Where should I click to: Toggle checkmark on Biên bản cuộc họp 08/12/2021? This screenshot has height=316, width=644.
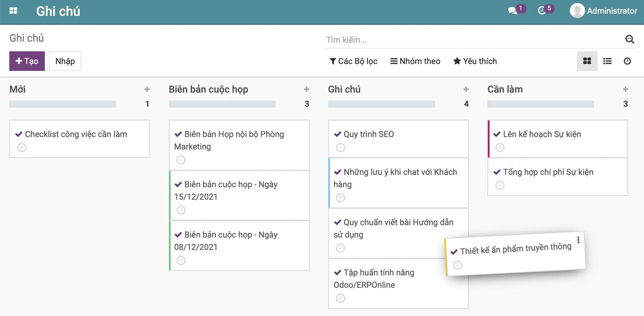(178, 235)
